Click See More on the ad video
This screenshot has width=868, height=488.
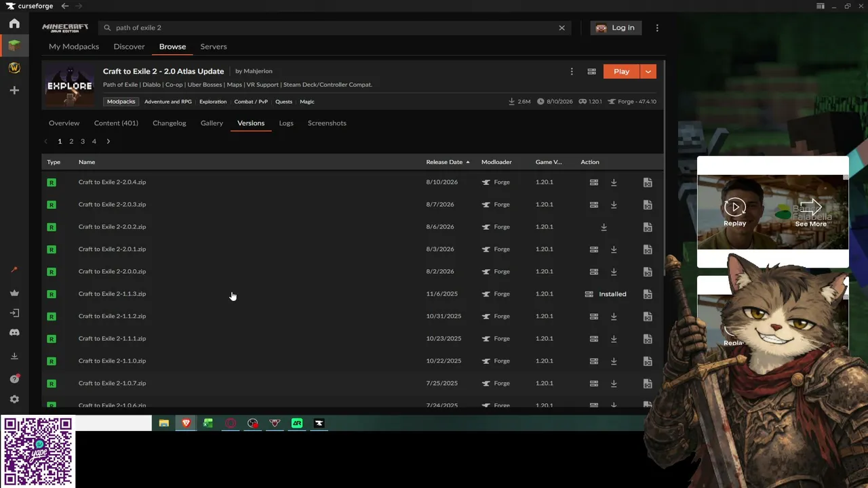[811, 213]
